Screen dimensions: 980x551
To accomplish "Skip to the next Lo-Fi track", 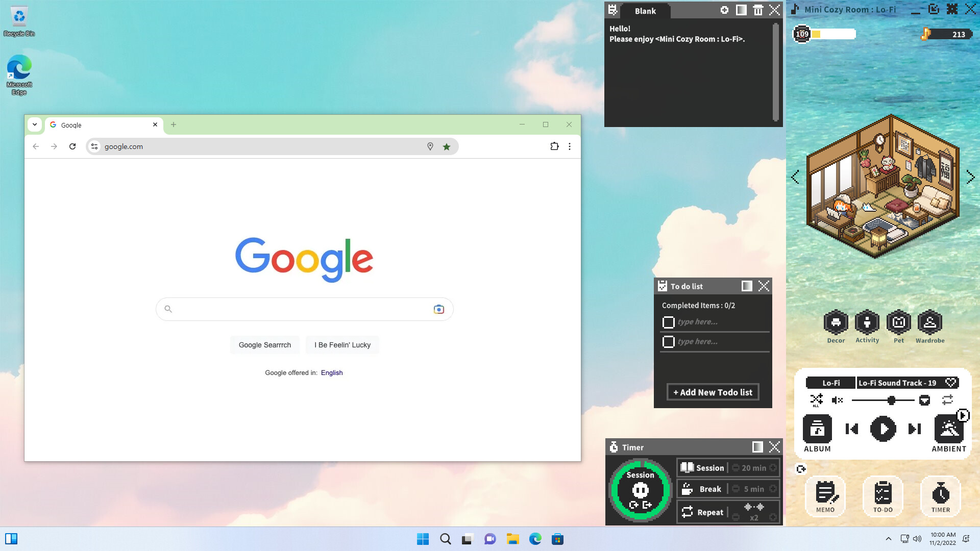I will (914, 429).
